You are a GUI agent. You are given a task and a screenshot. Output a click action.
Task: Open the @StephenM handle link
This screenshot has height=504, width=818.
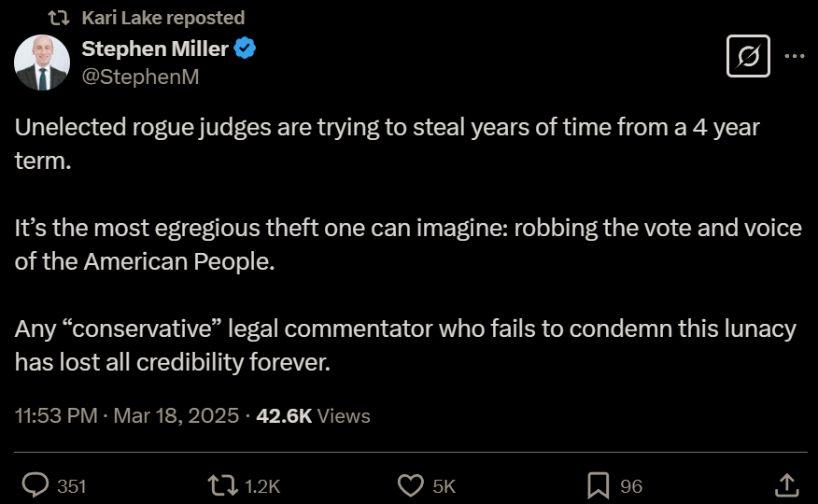(x=140, y=77)
